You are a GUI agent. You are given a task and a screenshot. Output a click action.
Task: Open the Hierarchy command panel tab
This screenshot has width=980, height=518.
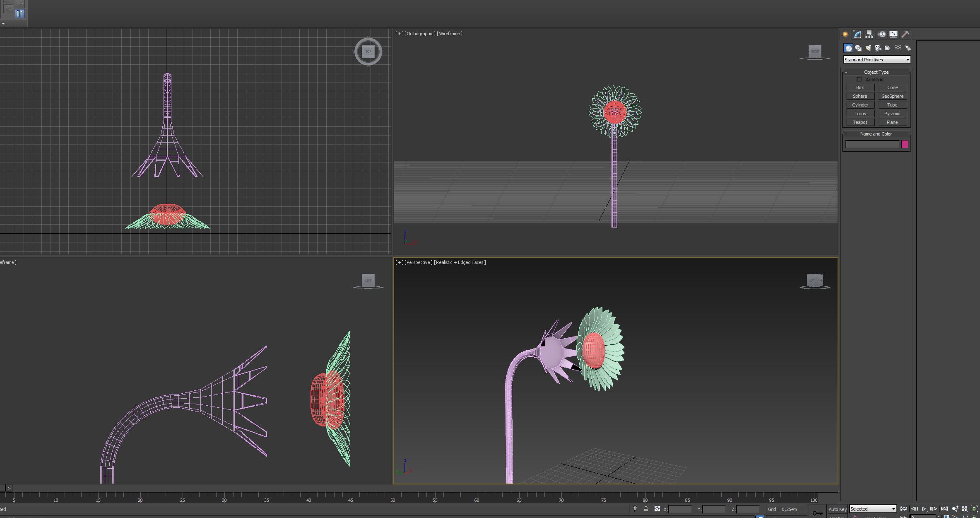tap(869, 34)
